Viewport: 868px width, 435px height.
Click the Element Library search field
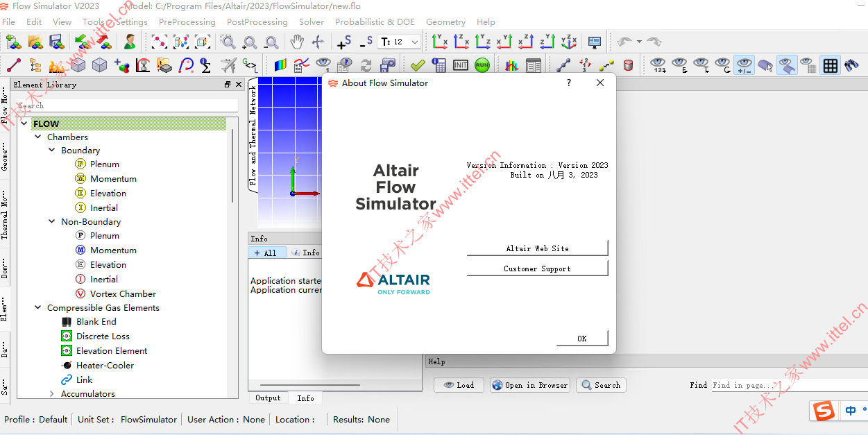pos(127,105)
